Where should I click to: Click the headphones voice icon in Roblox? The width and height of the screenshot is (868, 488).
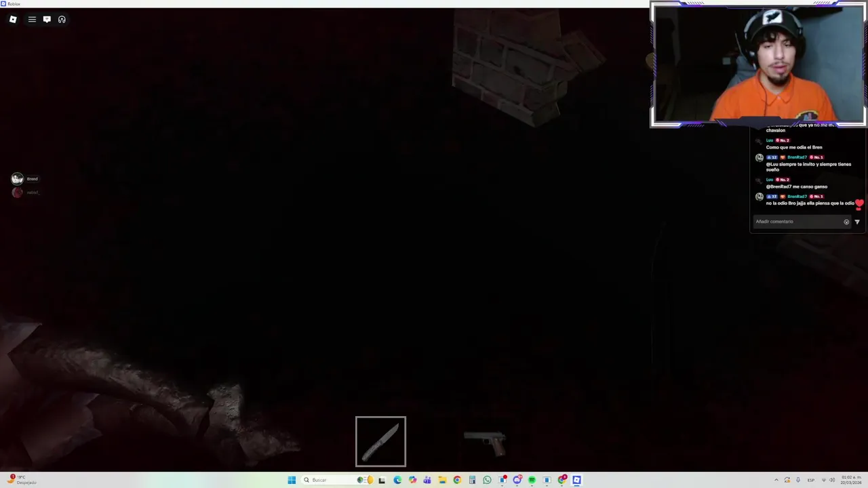[62, 19]
